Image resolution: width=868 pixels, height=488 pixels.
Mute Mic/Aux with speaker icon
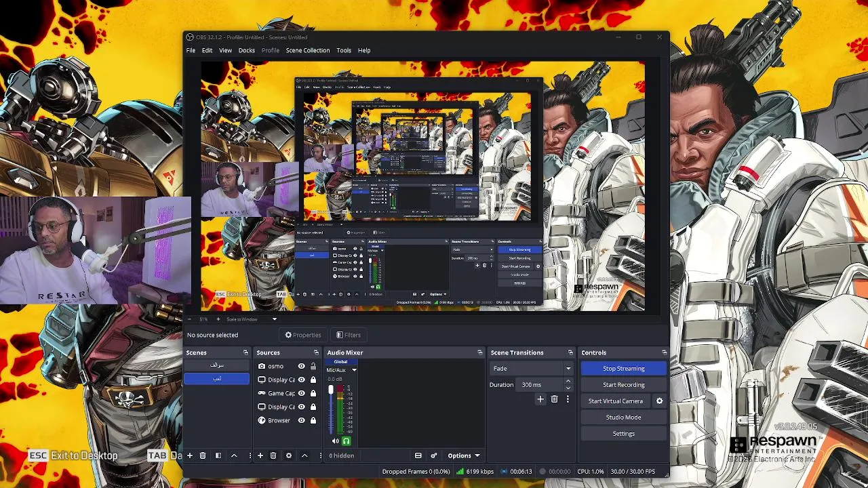[x=335, y=441]
